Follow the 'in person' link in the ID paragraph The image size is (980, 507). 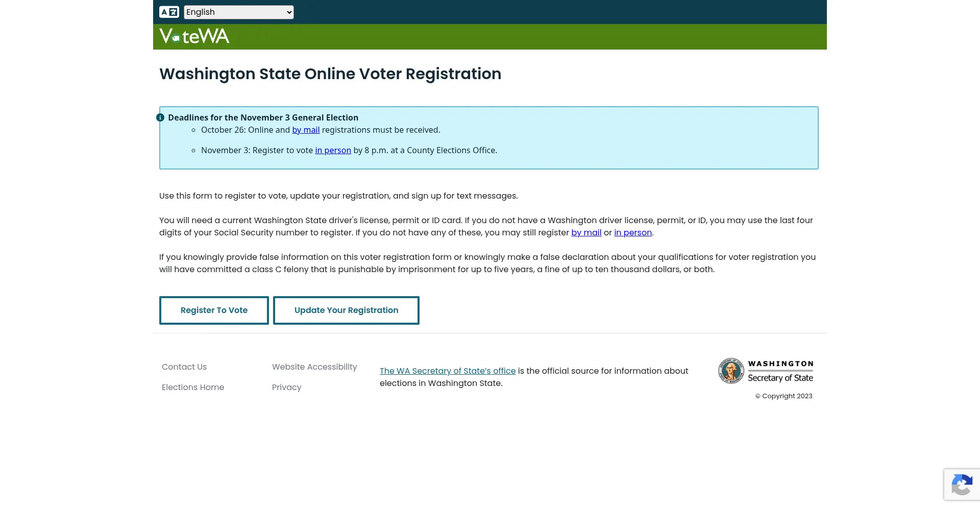click(633, 232)
